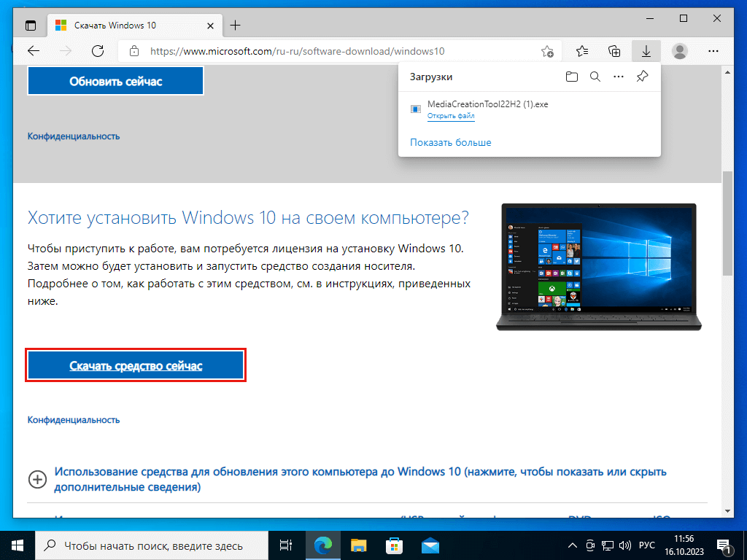Open Microsoft Store from taskbar
Image resolution: width=747 pixels, height=560 pixels.
point(394,545)
